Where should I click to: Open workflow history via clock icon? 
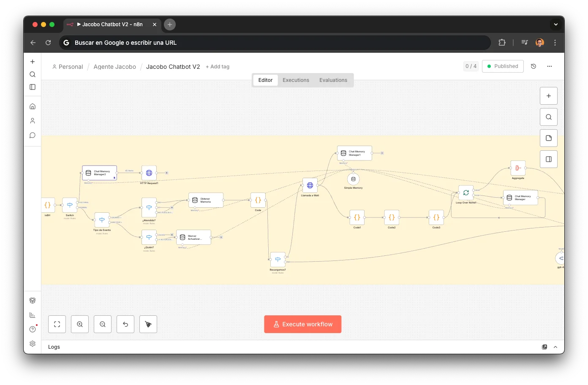533,66
